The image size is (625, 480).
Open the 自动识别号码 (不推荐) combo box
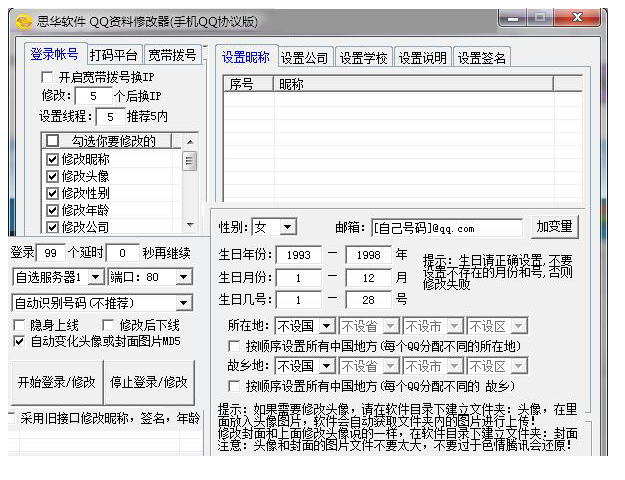(183, 302)
